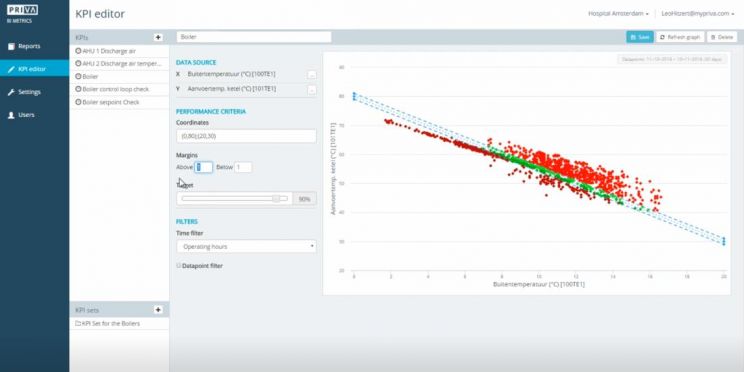This screenshot has width=744, height=372.
Task: Save the KPI
Action: click(x=640, y=37)
